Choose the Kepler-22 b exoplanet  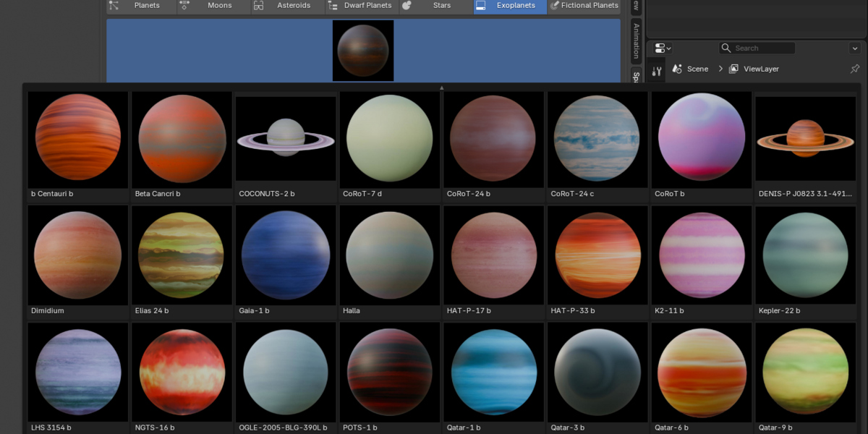(805, 262)
